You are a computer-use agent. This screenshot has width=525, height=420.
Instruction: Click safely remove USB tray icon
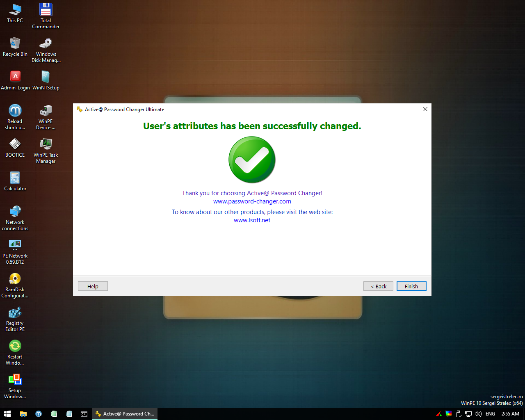pos(459,414)
